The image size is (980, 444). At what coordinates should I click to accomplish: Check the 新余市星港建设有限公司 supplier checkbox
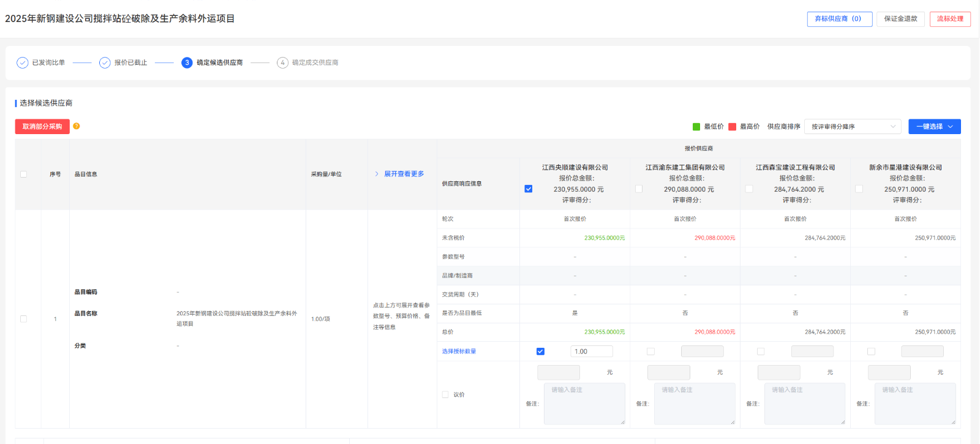click(859, 189)
